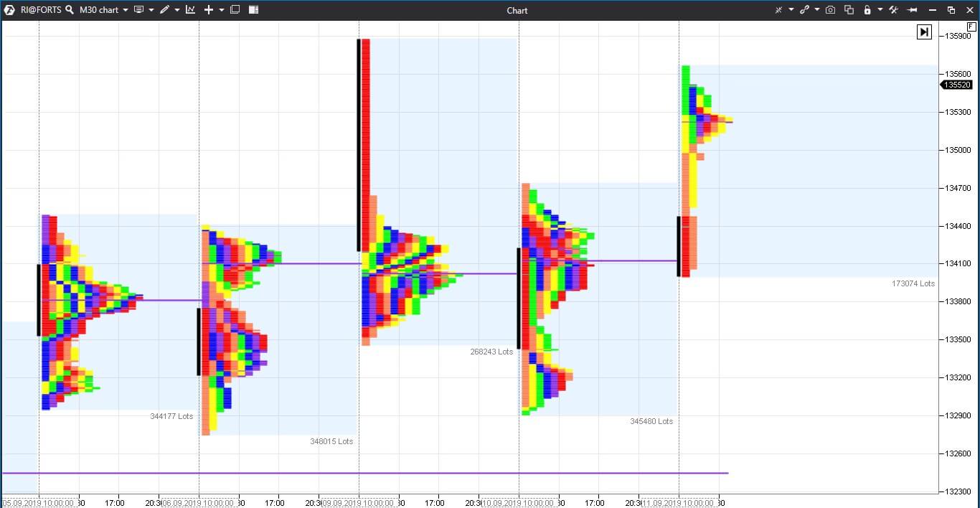Screen dimensions: 980x508
Task: Open dropdown arrow beside the monitor icon
Action: tap(151, 10)
